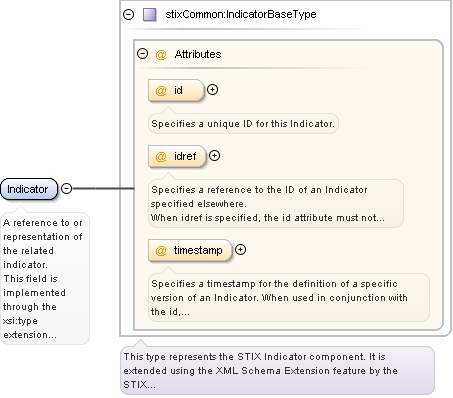Expand the idref attribute plus icon

(214, 156)
